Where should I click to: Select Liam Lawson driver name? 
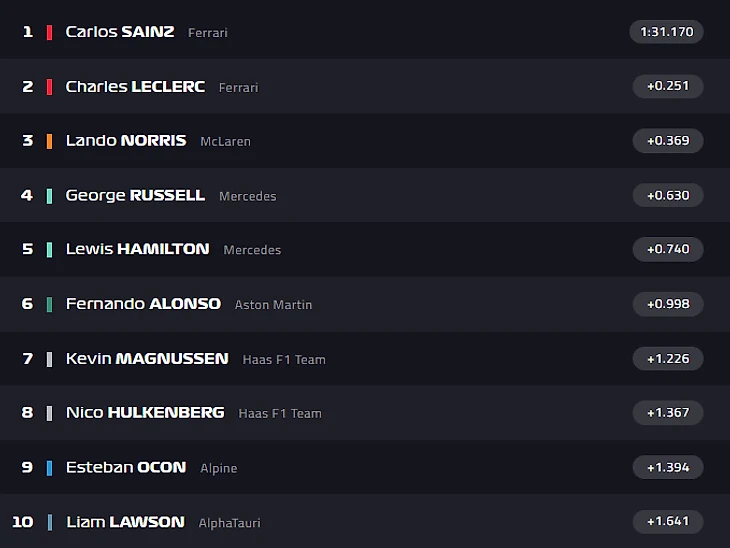pyautogui.click(x=125, y=521)
